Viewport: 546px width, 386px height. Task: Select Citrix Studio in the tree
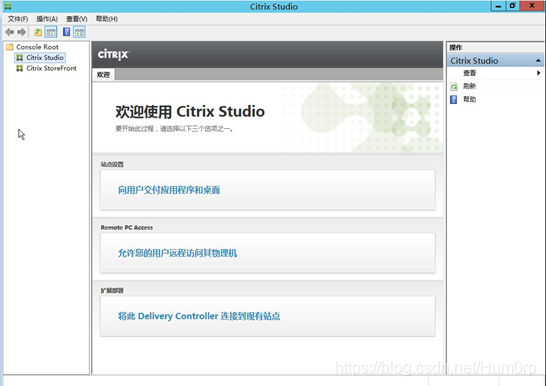point(45,57)
